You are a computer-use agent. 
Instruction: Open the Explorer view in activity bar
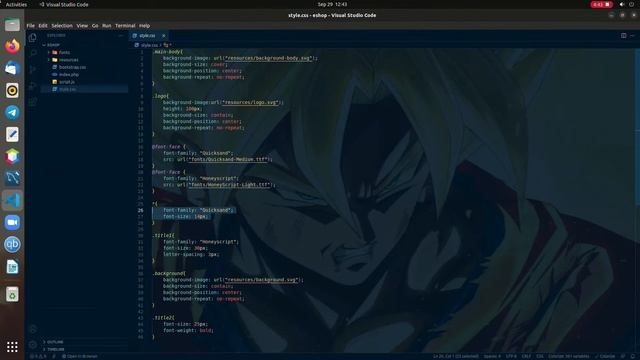click(33, 38)
